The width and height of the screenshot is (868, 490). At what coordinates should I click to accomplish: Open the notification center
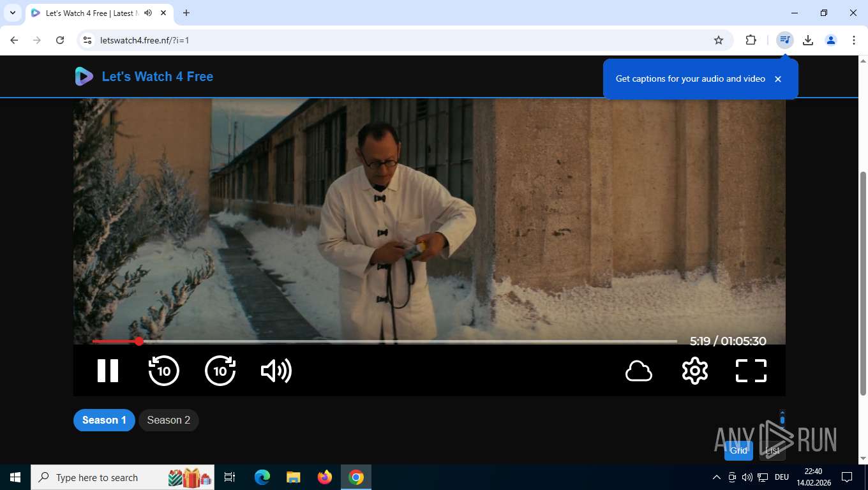pos(847,477)
